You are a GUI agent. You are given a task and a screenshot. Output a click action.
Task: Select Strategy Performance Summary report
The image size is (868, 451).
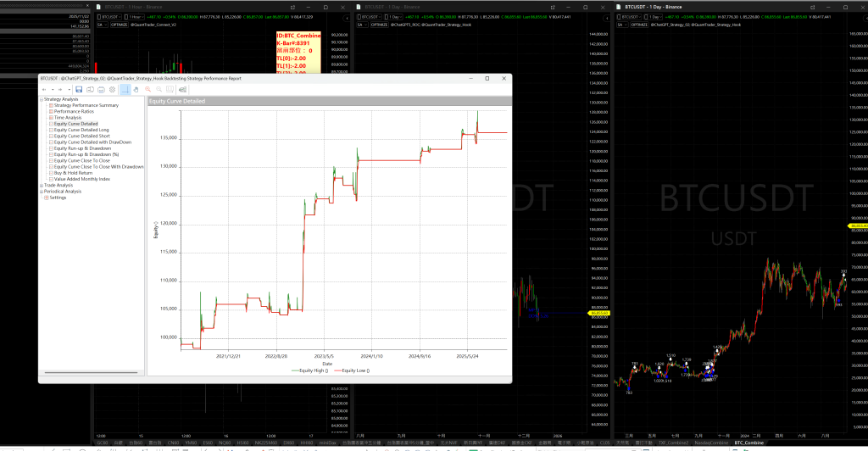(x=86, y=105)
